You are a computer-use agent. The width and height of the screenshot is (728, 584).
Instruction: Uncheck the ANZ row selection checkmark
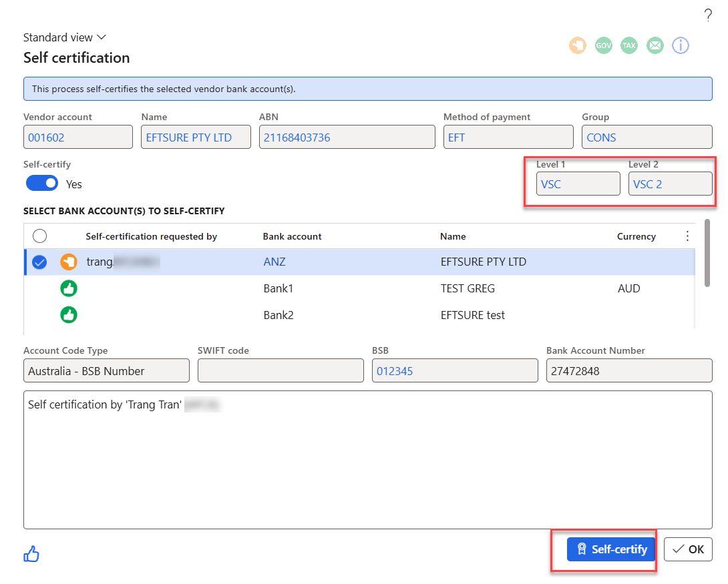click(39, 262)
